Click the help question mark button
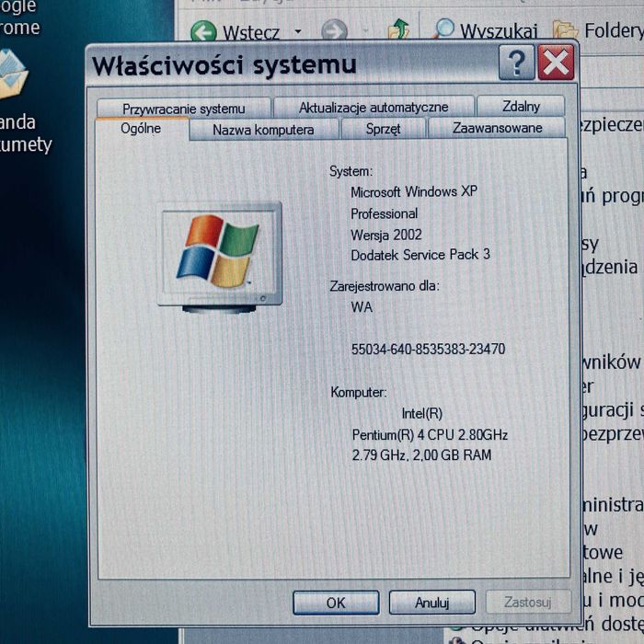This screenshot has width=644, height=644. click(517, 63)
